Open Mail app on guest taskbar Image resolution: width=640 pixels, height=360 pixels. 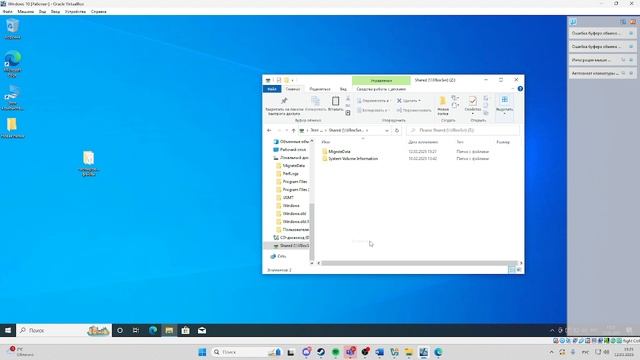click(x=202, y=330)
